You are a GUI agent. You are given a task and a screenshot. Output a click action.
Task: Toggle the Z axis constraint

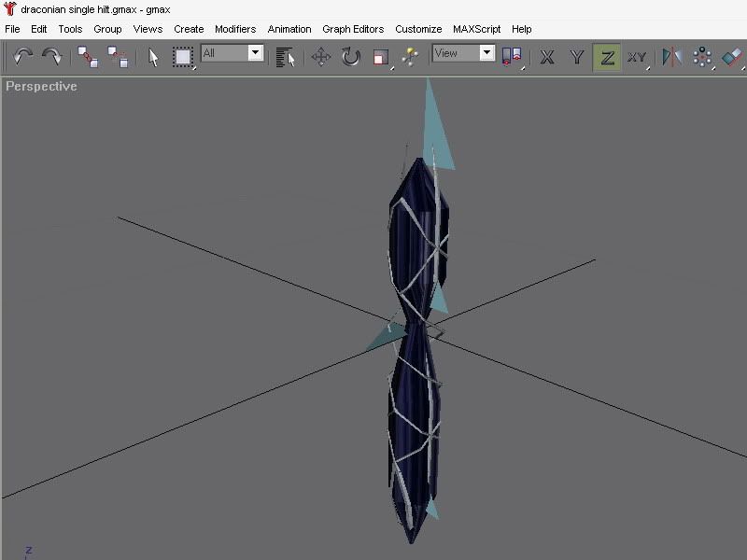coord(606,58)
